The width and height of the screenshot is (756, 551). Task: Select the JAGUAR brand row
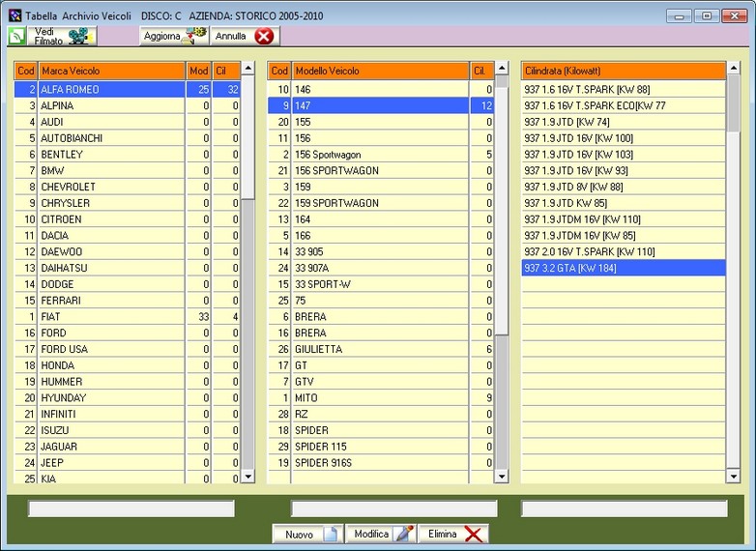tap(128, 447)
